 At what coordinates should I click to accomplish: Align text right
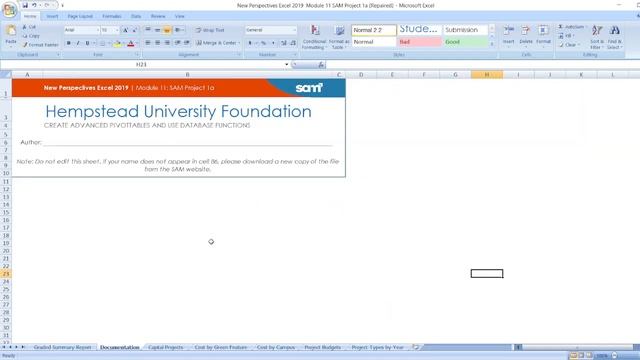(x=167, y=43)
